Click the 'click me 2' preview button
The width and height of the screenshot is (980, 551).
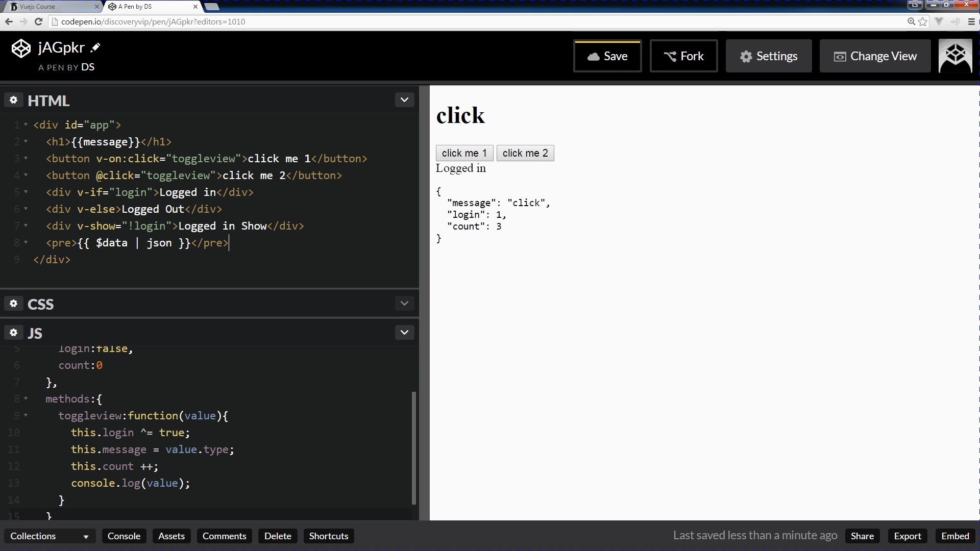click(x=525, y=153)
